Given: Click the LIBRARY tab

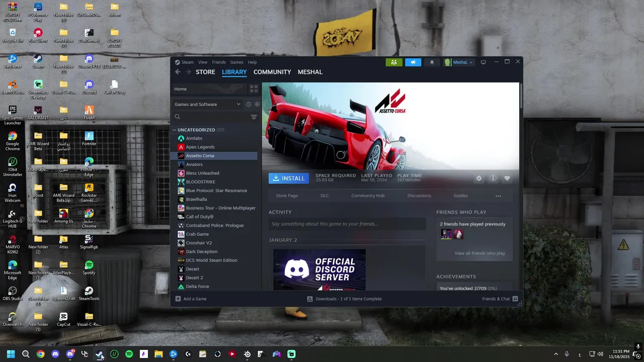Looking at the screenshot, I should [x=234, y=72].
